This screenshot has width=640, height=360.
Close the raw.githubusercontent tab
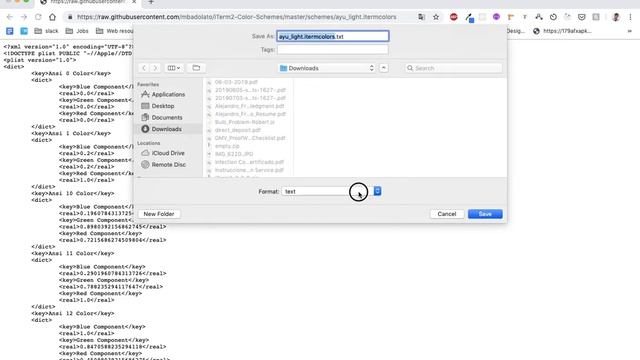134,2
